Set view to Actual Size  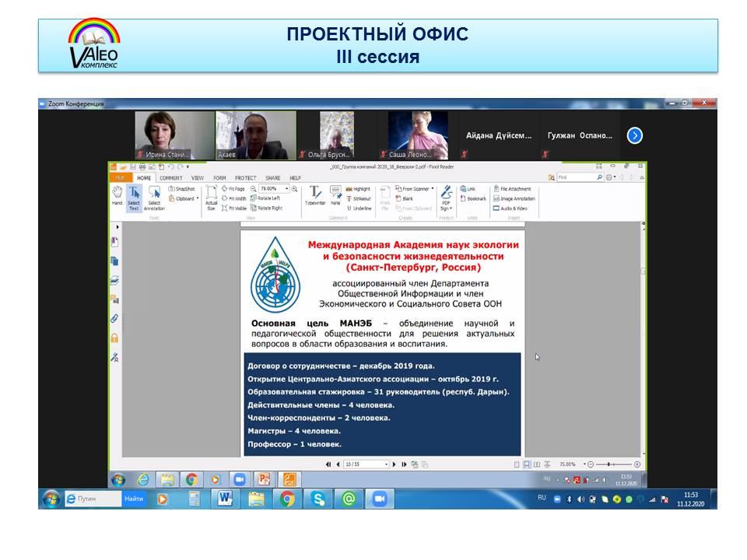point(211,198)
